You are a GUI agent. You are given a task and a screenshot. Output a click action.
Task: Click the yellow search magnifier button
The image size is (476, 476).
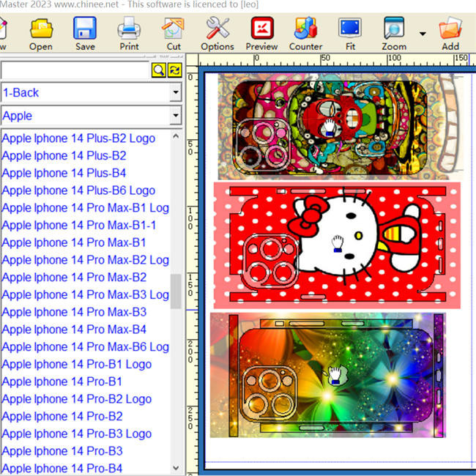coord(158,70)
